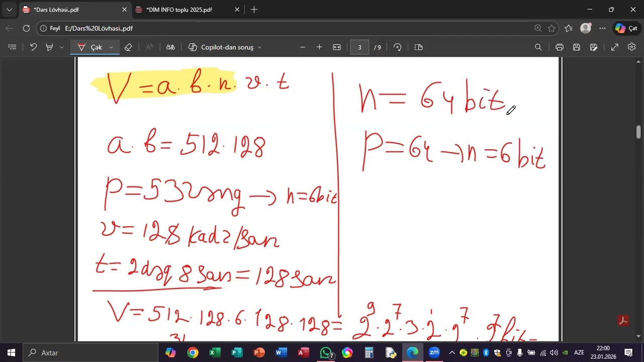The width and height of the screenshot is (644, 362).
Task: Open the table of contents sidebar
Action: coord(13,47)
